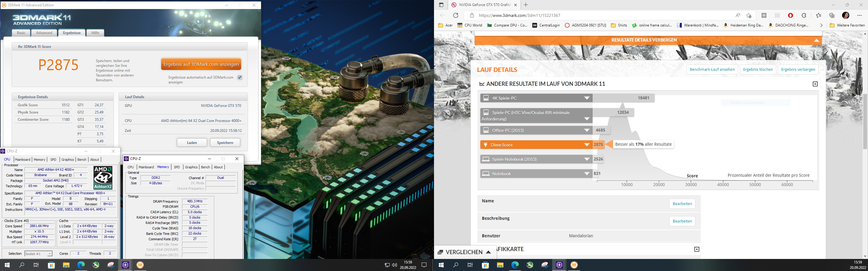Open the Acer bookmarks folder

click(445, 25)
